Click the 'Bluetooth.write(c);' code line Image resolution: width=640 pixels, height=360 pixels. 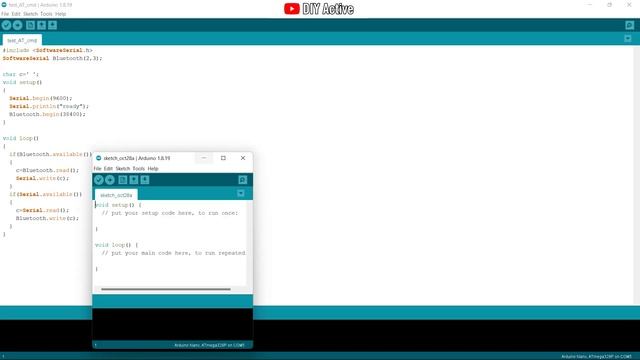tap(47, 218)
